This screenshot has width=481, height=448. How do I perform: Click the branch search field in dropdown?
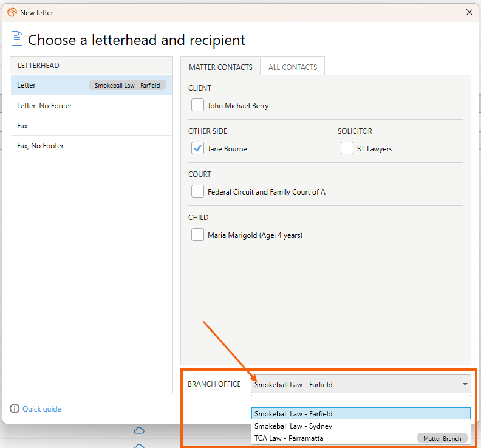click(361, 401)
